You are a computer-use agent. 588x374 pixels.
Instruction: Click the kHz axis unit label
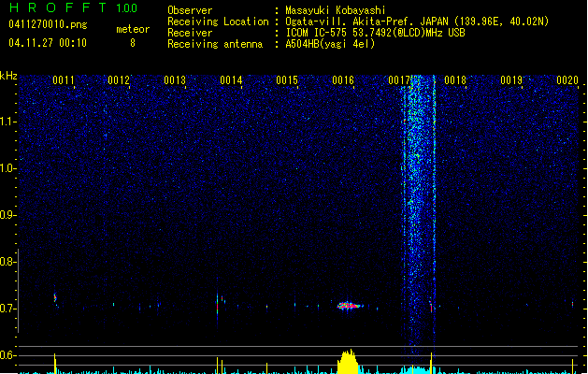[8, 76]
